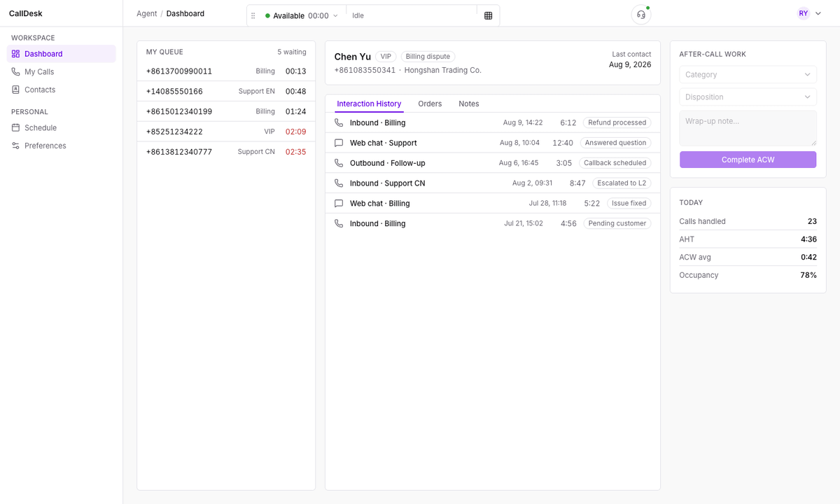Screen dimensions: 840x504
Task: Open Dashboard in the sidebar
Action: coord(62,54)
